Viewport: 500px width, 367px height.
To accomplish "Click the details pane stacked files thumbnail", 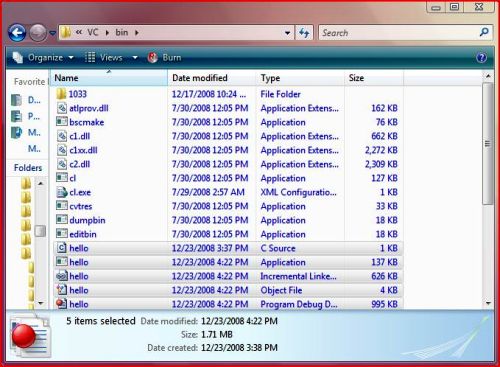I will (x=30, y=336).
